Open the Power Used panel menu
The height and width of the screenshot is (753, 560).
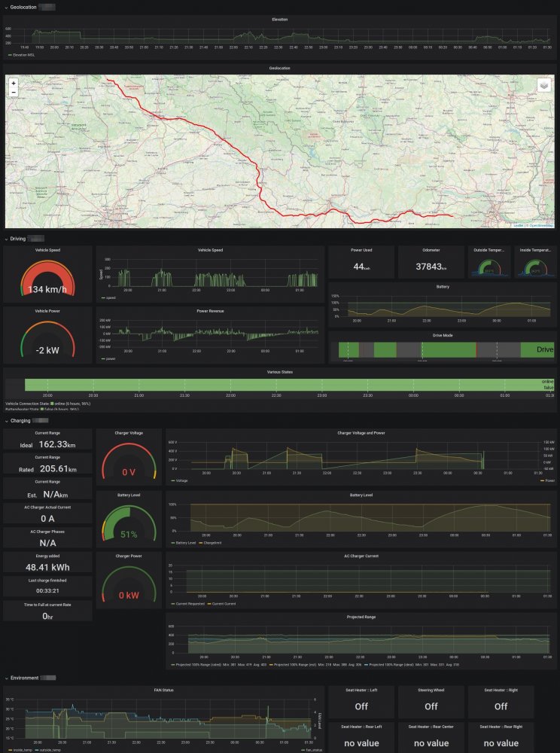coord(361,250)
